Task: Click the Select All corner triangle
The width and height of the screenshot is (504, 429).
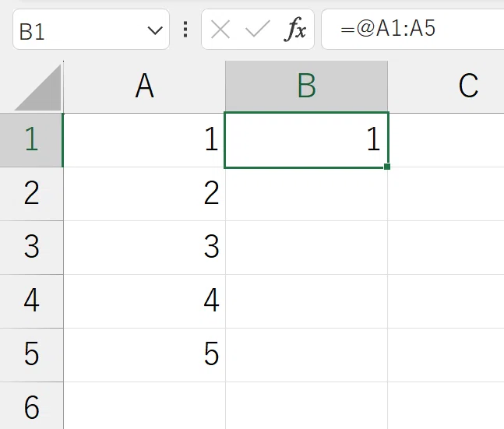Action: coord(39,87)
